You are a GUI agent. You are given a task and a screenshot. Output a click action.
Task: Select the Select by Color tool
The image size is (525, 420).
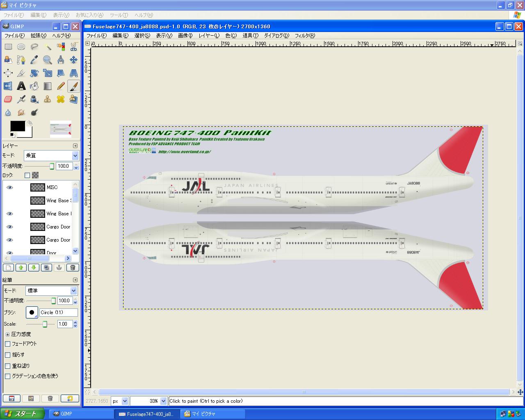60,47
